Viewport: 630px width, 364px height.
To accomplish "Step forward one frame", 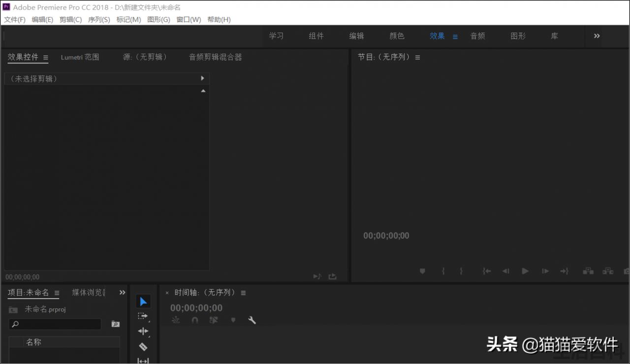I will (x=545, y=271).
